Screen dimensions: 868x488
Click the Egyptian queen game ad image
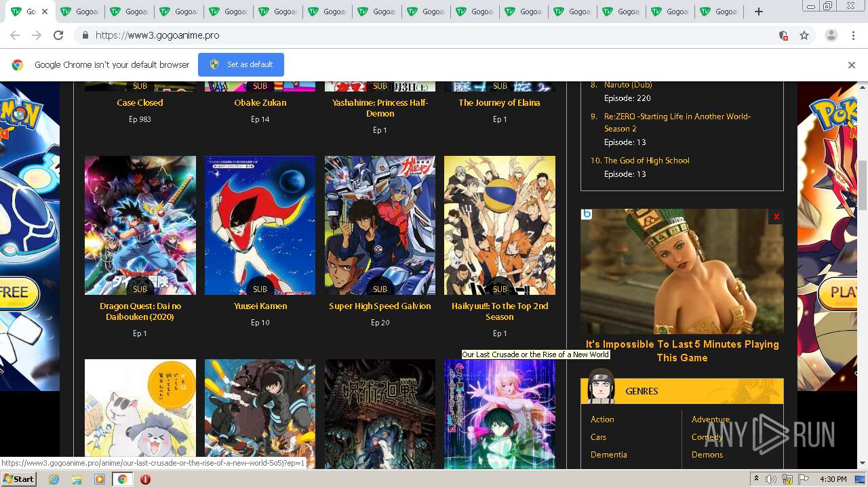[682, 271]
